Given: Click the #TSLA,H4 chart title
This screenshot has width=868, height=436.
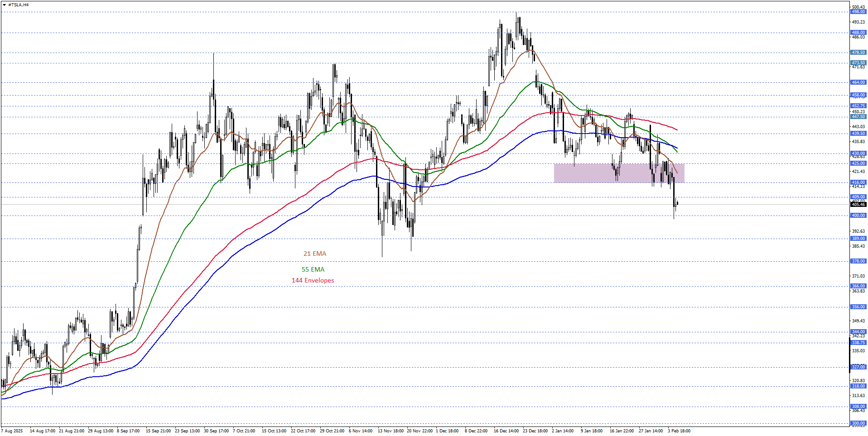Looking at the screenshot, I should point(19,5).
